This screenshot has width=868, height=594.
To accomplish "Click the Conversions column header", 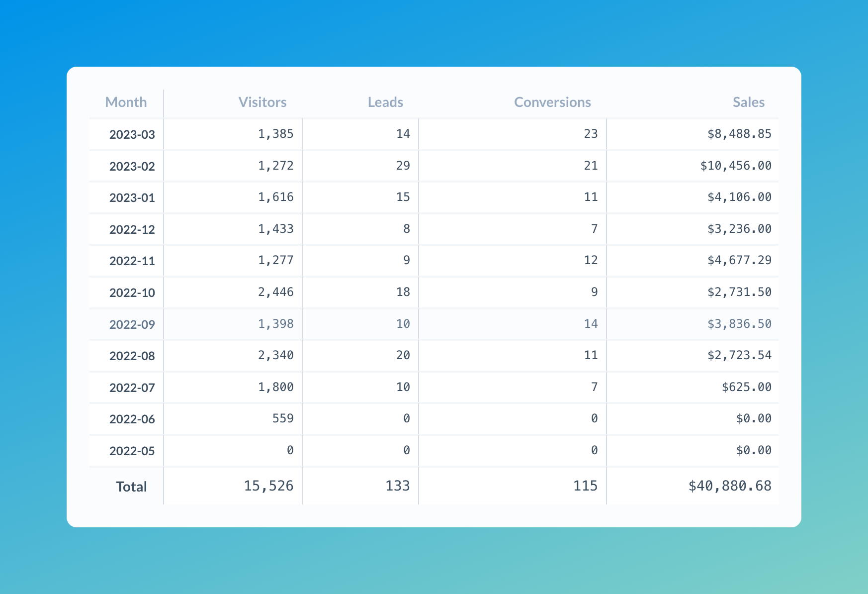I will tap(552, 102).
